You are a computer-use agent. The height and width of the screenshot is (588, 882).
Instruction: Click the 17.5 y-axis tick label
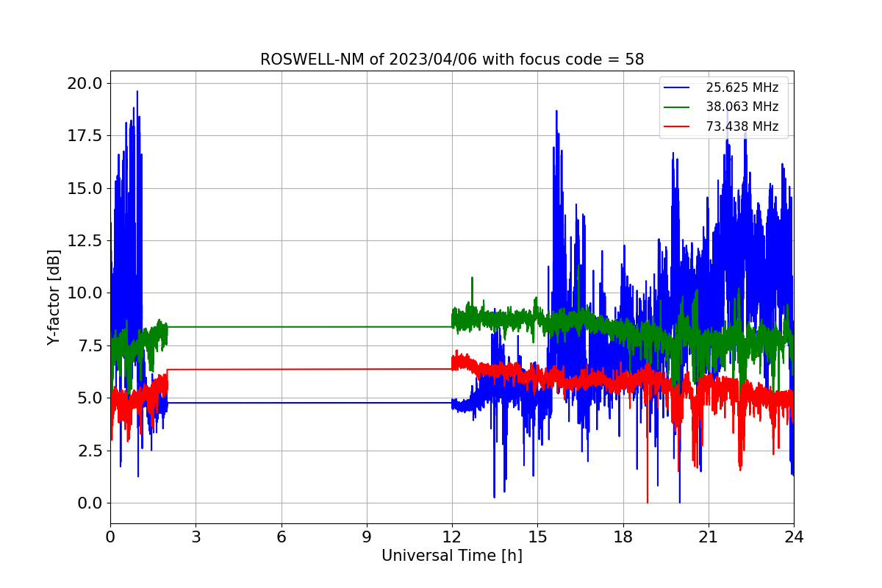85,136
